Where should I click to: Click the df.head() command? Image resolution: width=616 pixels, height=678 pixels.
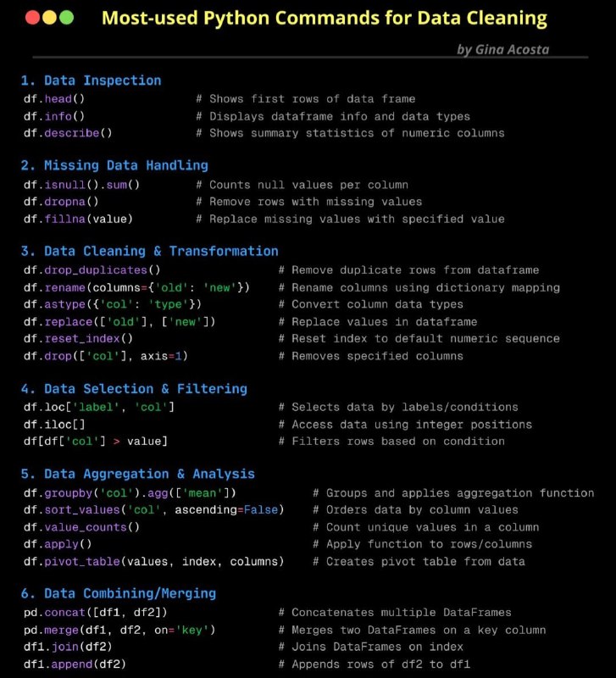[54, 99]
